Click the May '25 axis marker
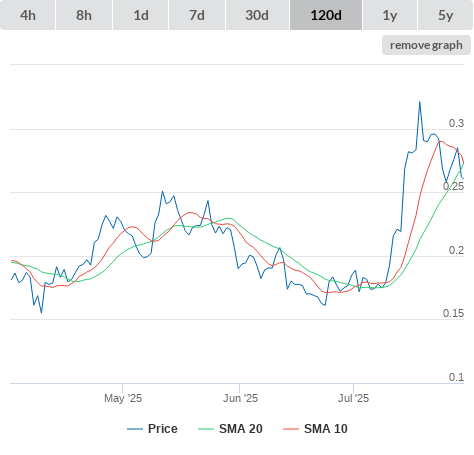 [123, 398]
